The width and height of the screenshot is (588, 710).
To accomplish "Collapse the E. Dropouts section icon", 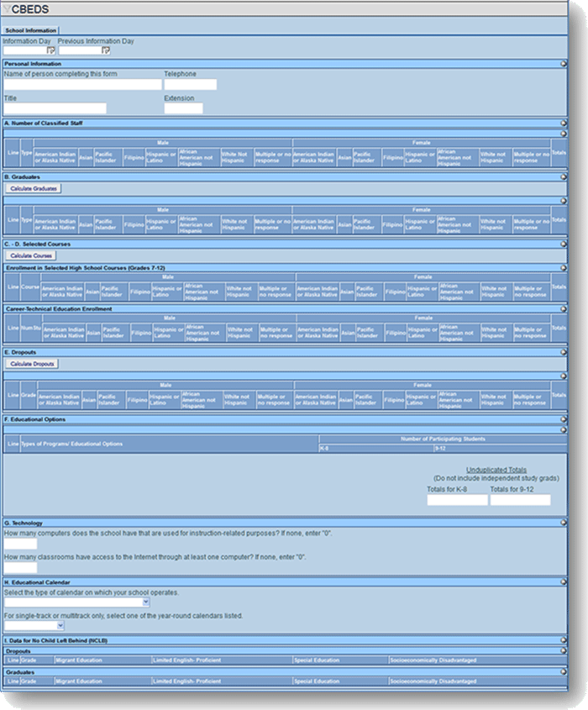I will click(563, 352).
